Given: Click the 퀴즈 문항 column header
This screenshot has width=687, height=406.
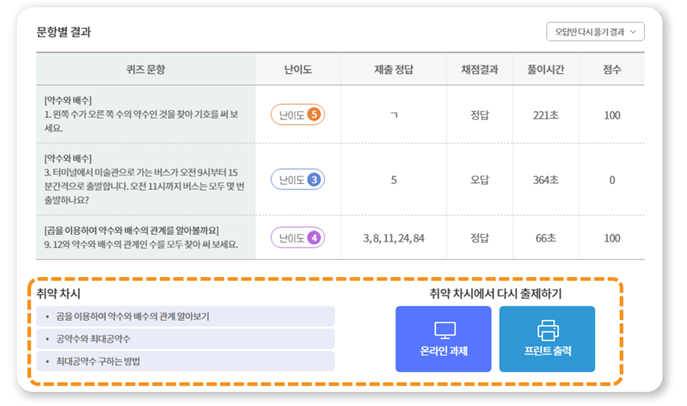Looking at the screenshot, I should pos(145,69).
